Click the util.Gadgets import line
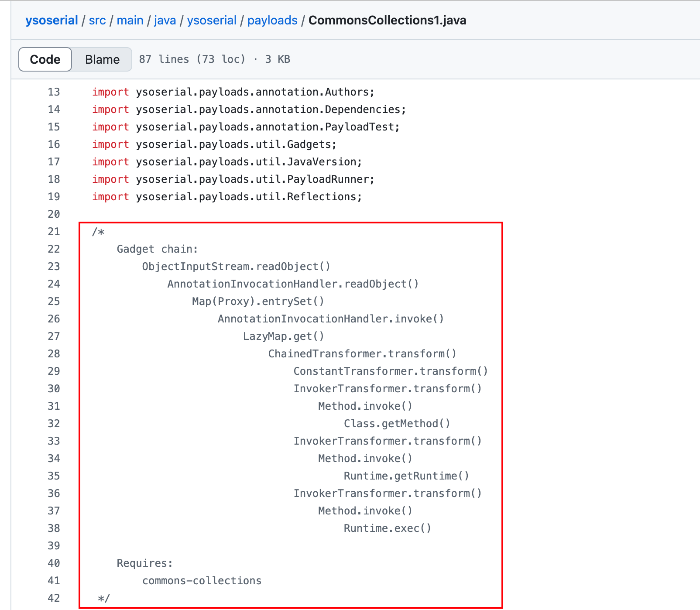 click(214, 144)
